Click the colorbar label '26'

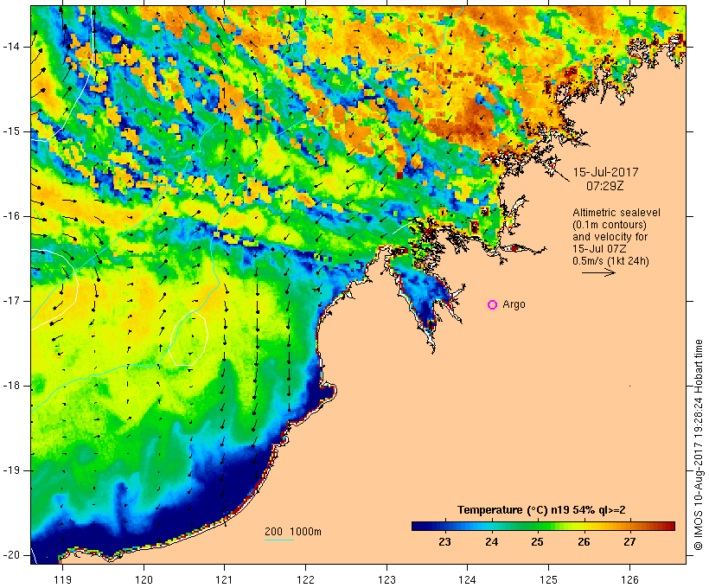tap(584, 542)
